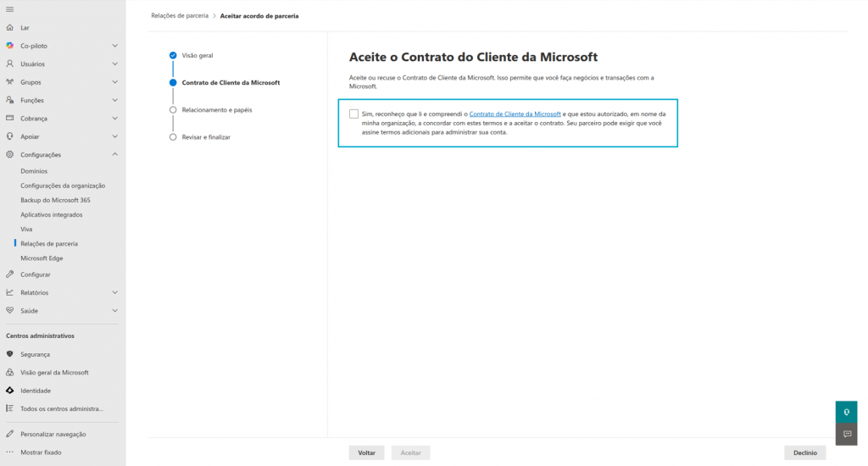The height and width of the screenshot is (466, 868).
Task: Click the Aceite o Contrato do Cliente heading
Action: tap(473, 57)
